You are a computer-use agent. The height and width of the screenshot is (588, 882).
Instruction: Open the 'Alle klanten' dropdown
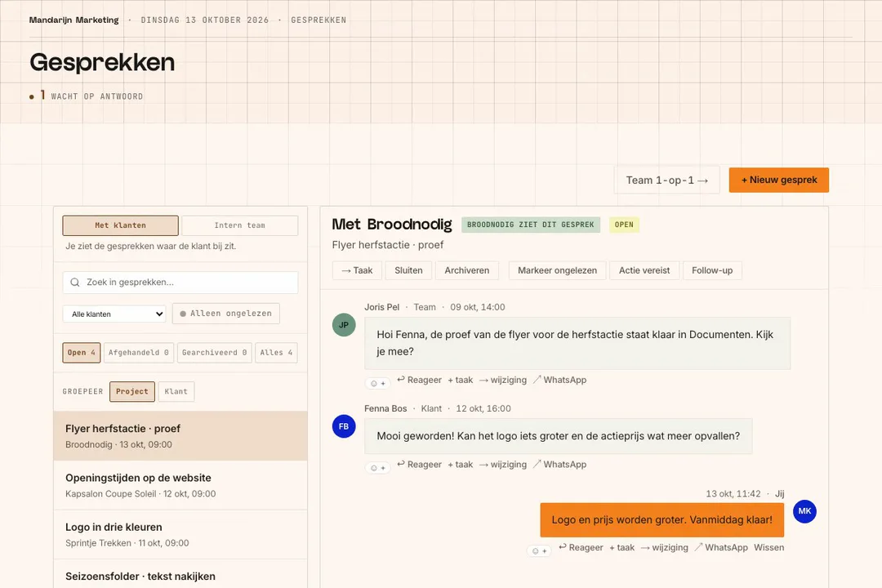coord(115,314)
